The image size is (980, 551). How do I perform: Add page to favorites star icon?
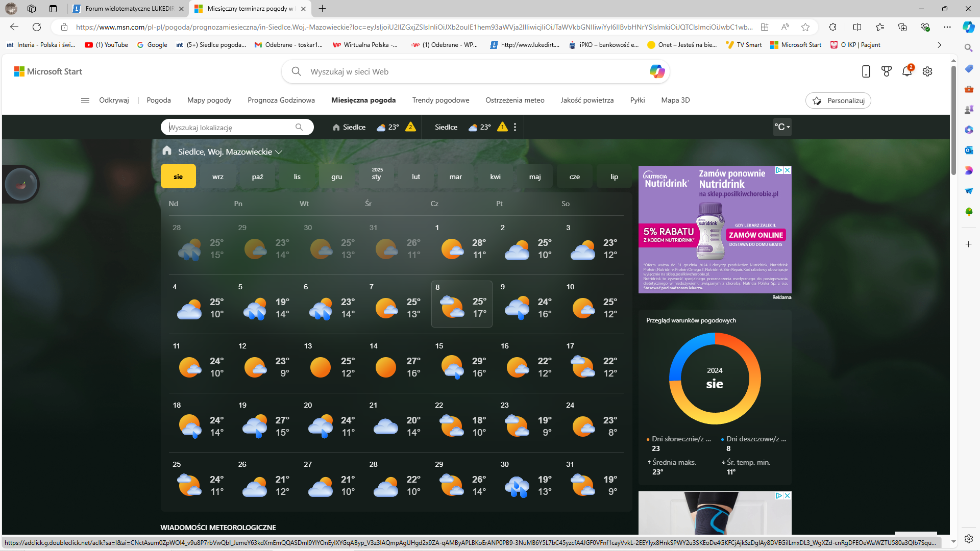pyautogui.click(x=805, y=27)
